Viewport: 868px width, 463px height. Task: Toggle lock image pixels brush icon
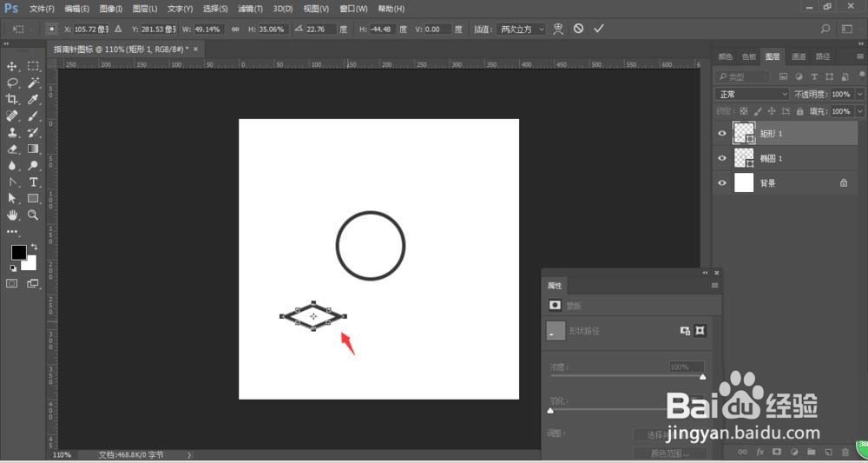[x=758, y=111]
